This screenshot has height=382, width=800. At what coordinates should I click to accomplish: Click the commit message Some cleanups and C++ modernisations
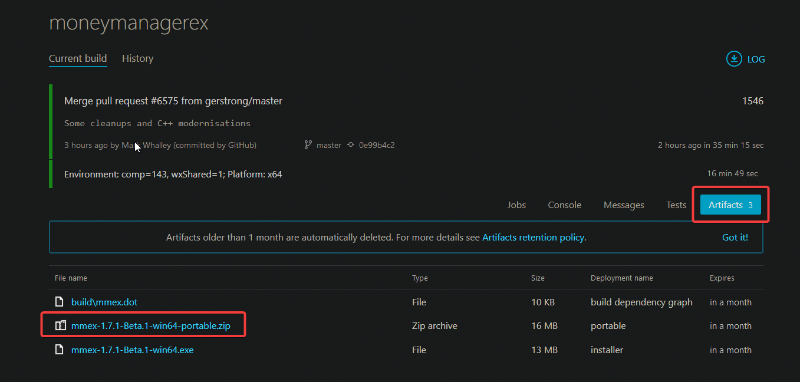[x=157, y=123]
